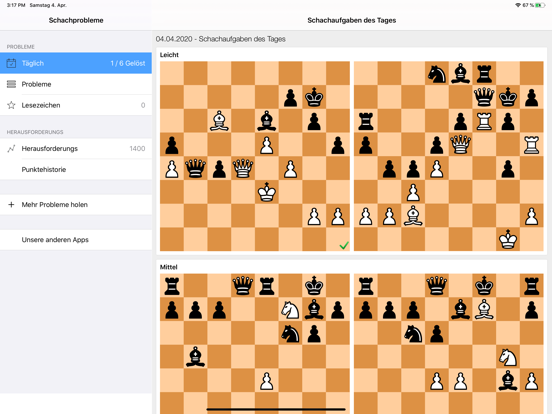552x414 pixels.
Task: Tap the 'HERAUSFORDERUNGS' section header
Action: [x=35, y=132]
